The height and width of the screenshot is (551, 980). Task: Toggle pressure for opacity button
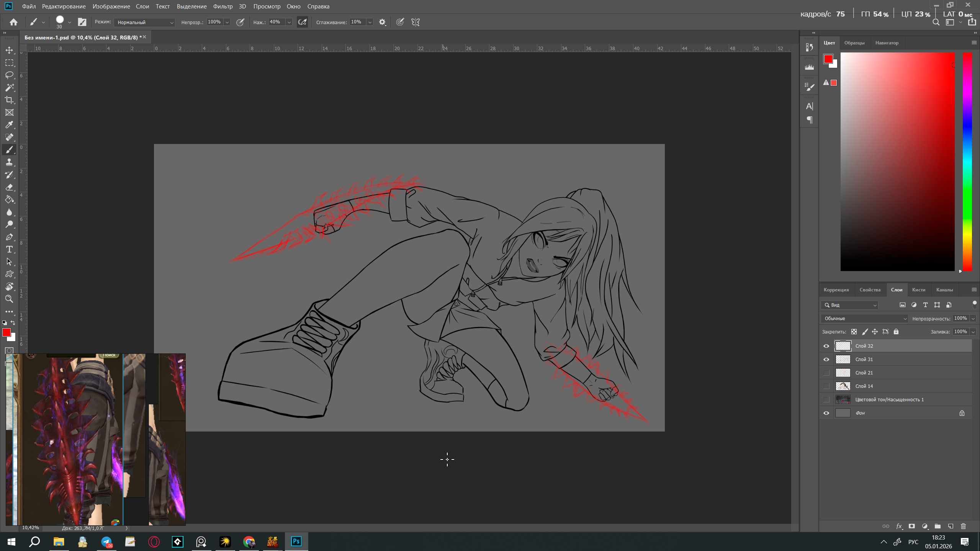pos(240,22)
